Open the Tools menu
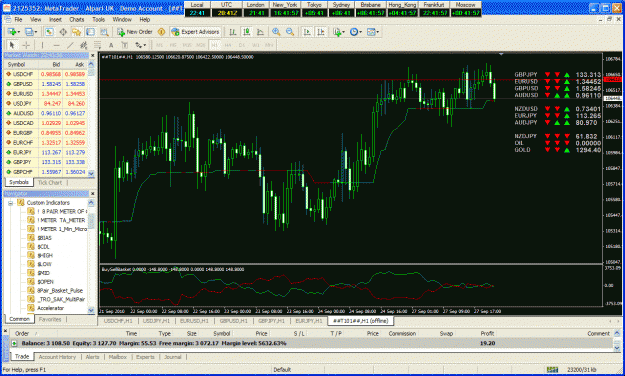 pyautogui.click(x=98, y=20)
